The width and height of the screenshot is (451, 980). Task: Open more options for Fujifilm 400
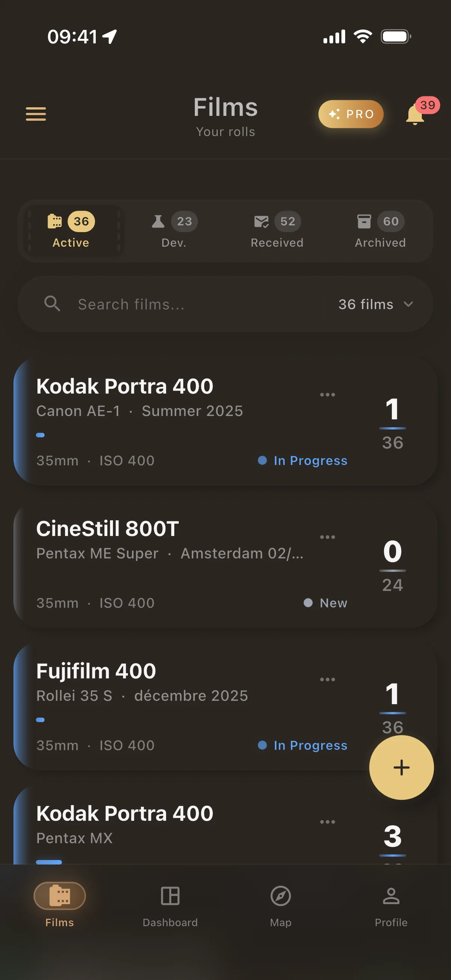pos(327,679)
